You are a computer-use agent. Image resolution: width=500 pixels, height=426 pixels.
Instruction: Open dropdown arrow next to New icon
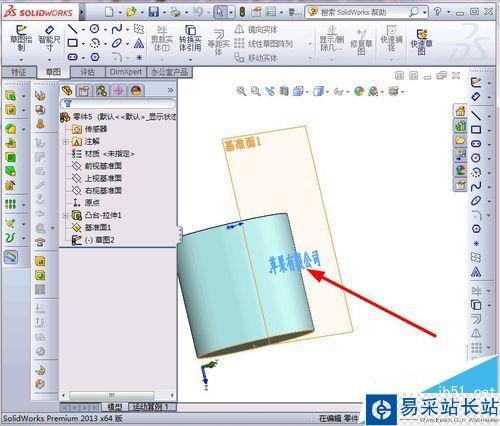pyautogui.click(x=120, y=13)
